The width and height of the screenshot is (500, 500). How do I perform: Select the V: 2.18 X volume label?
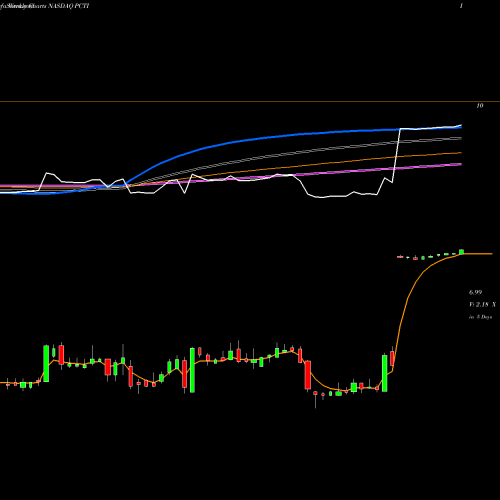coord(482,304)
